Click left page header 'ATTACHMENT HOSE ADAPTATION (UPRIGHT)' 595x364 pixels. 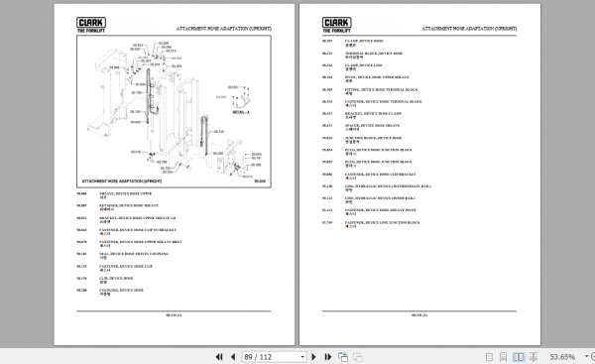pyautogui.click(x=223, y=29)
